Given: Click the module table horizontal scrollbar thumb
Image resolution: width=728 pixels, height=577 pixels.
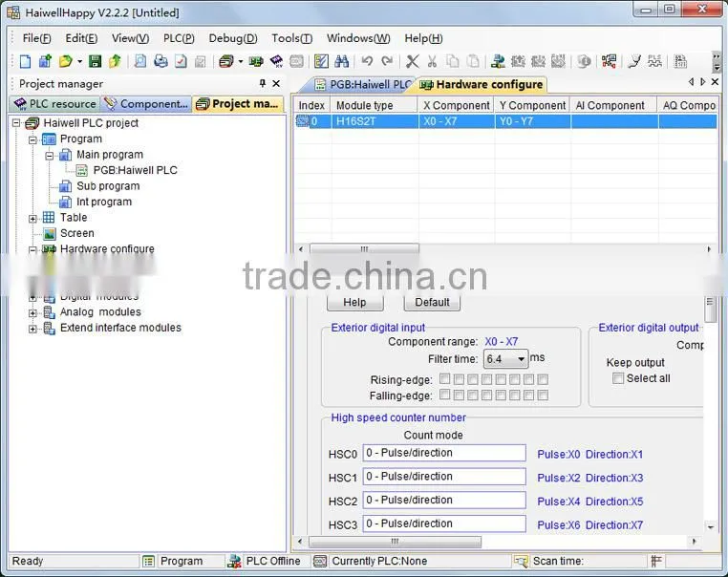Looking at the screenshot, I should click(364, 249).
